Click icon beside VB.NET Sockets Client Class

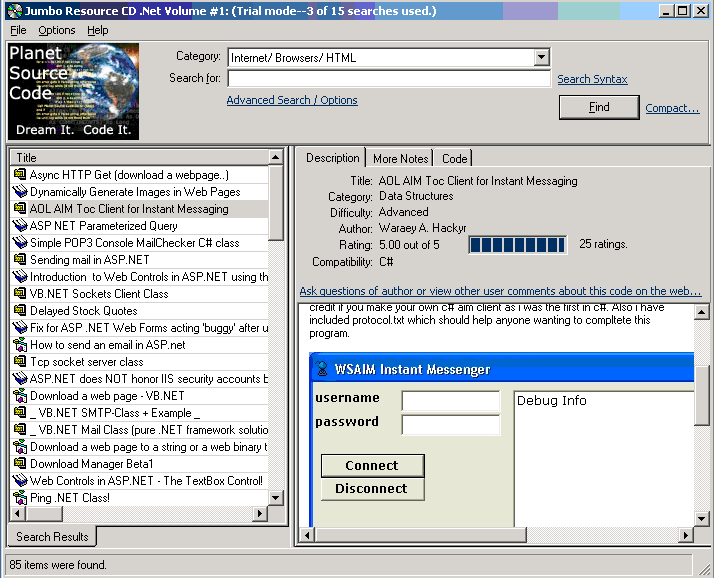20,293
